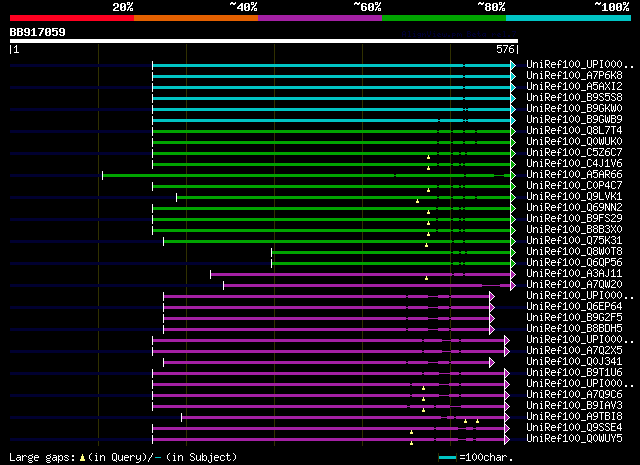Click the '(in Subject)' legend text
Image resolution: width=640 pixels, height=465 pixels.
click(x=201, y=458)
